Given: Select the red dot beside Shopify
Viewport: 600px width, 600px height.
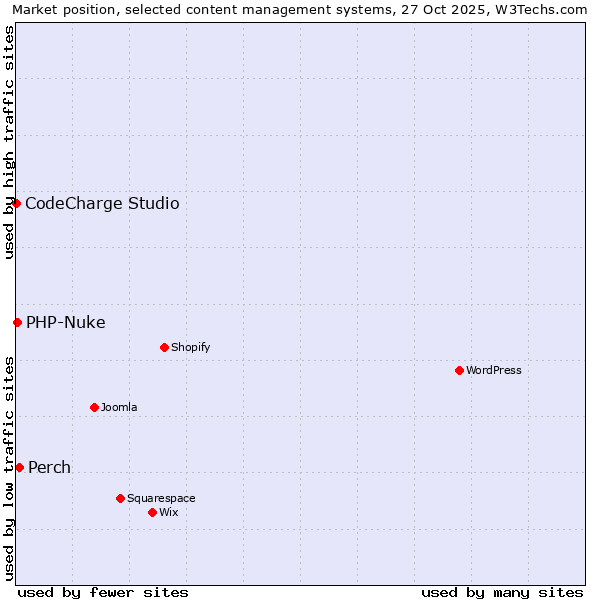Looking at the screenshot, I should click(x=164, y=347).
